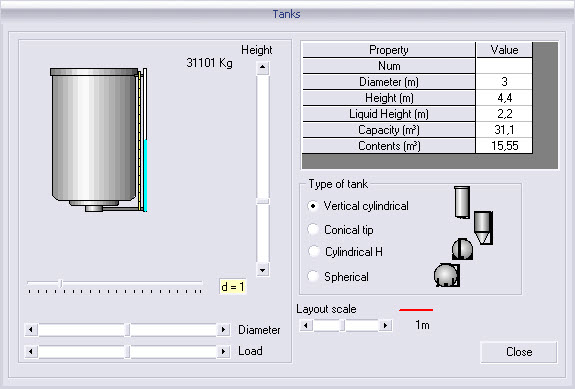The image size is (575, 389).
Task: Click the conical tip tank icon
Action: [483, 228]
